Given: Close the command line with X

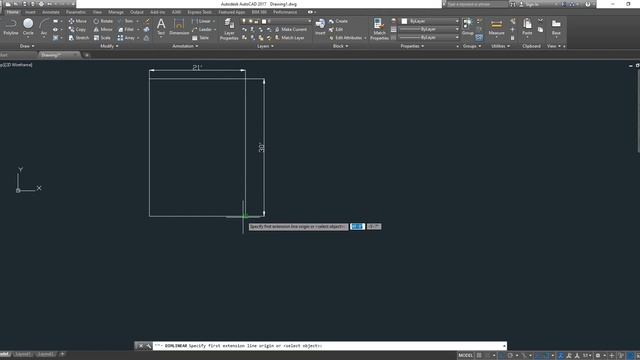Looking at the screenshot, I should pos(141,346).
